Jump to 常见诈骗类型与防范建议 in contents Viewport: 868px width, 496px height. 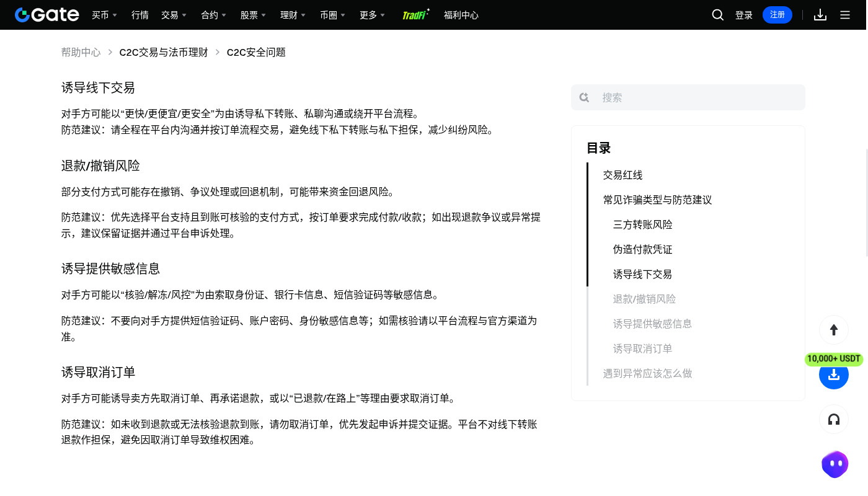658,200
